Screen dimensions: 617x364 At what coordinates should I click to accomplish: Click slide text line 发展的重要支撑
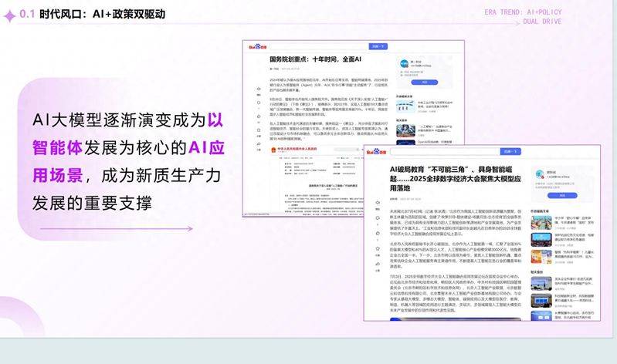92,204
